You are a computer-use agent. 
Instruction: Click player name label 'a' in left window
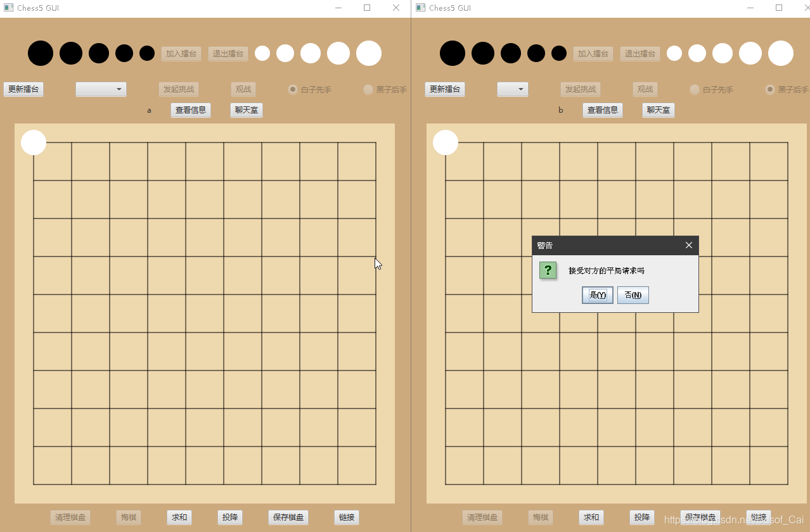point(150,110)
